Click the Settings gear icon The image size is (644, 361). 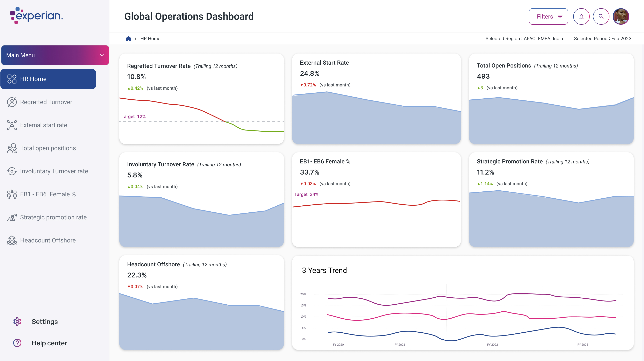pyautogui.click(x=17, y=321)
